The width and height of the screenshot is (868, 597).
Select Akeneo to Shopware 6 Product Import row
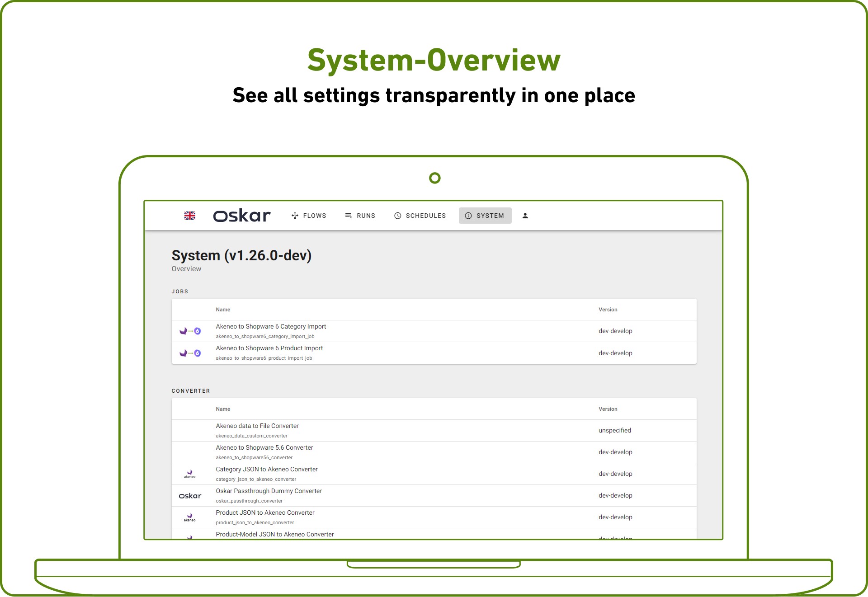(x=269, y=348)
